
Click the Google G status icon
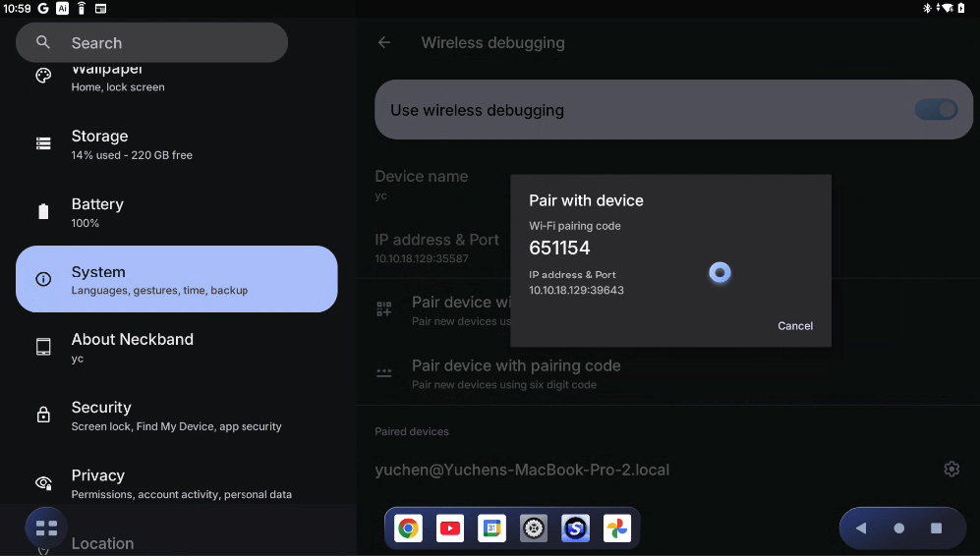pyautogui.click(x=43, y=8)
